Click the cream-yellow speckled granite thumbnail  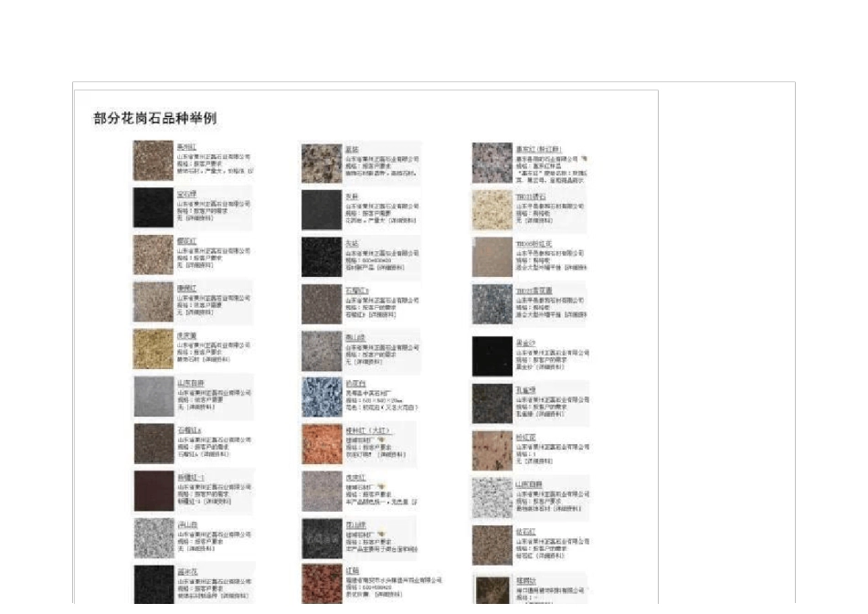[x=492, y=210]
